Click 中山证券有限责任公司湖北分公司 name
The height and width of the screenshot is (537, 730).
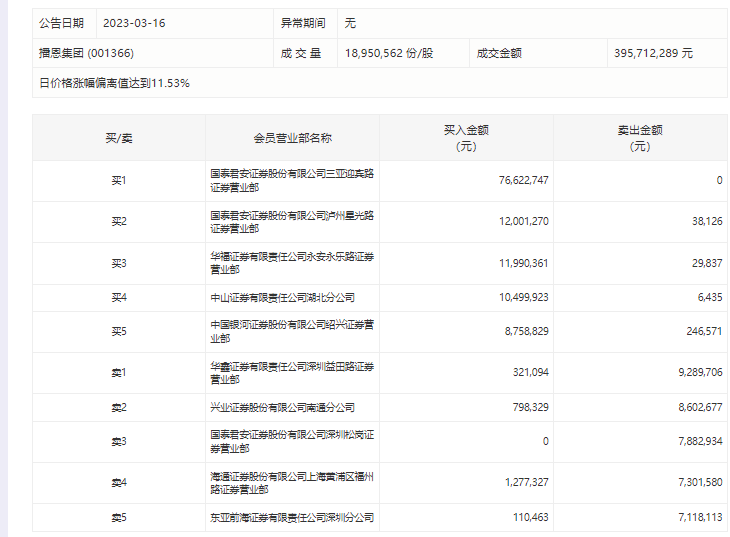coord(282,298)
